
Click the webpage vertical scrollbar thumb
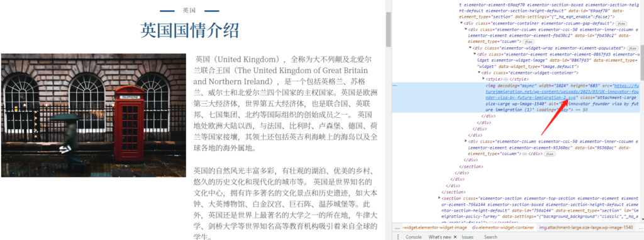pos(388,29)
